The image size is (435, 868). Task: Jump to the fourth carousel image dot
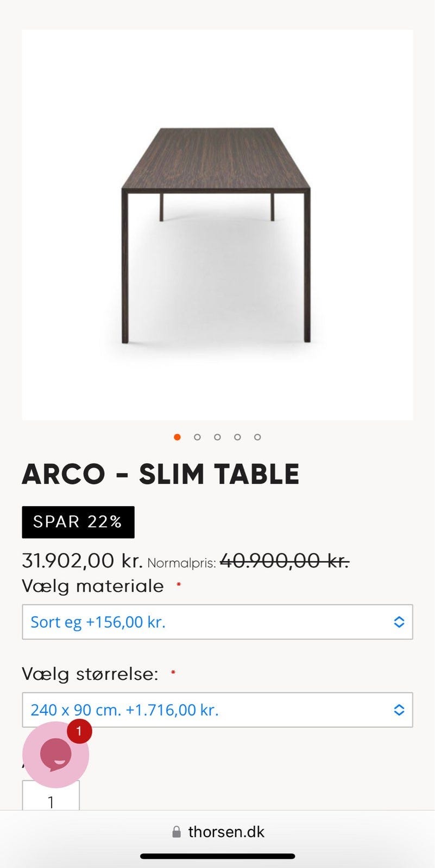point(237,437)
